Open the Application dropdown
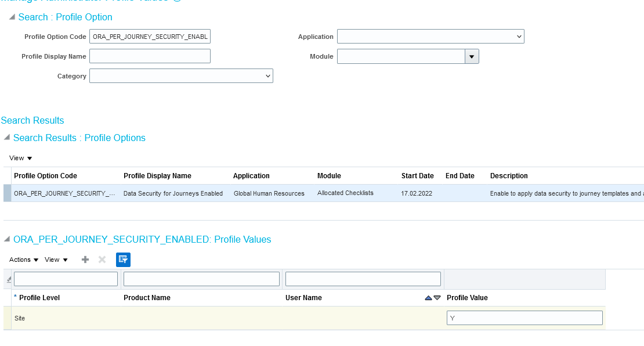 (519, 36)
